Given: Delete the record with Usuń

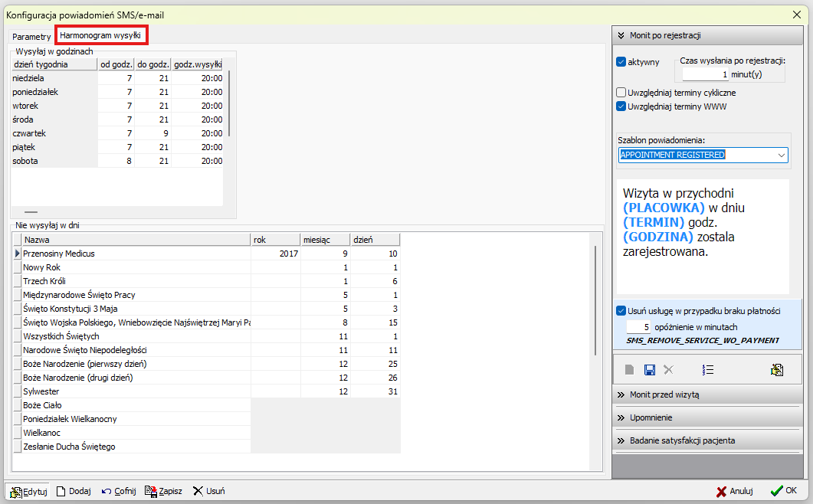Looking at the screenshot, I should pyautogui.click(x=208, y=491).
